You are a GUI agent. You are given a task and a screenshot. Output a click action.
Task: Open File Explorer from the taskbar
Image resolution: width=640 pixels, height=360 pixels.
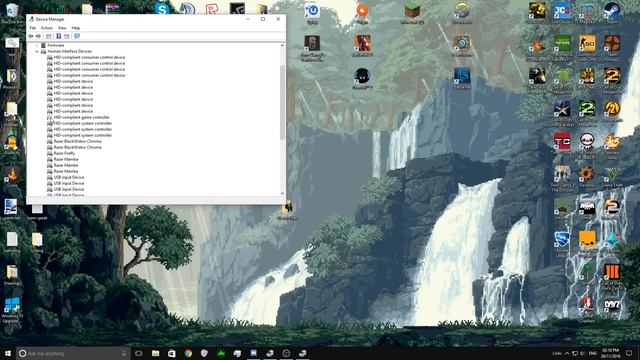click(156, 353)
